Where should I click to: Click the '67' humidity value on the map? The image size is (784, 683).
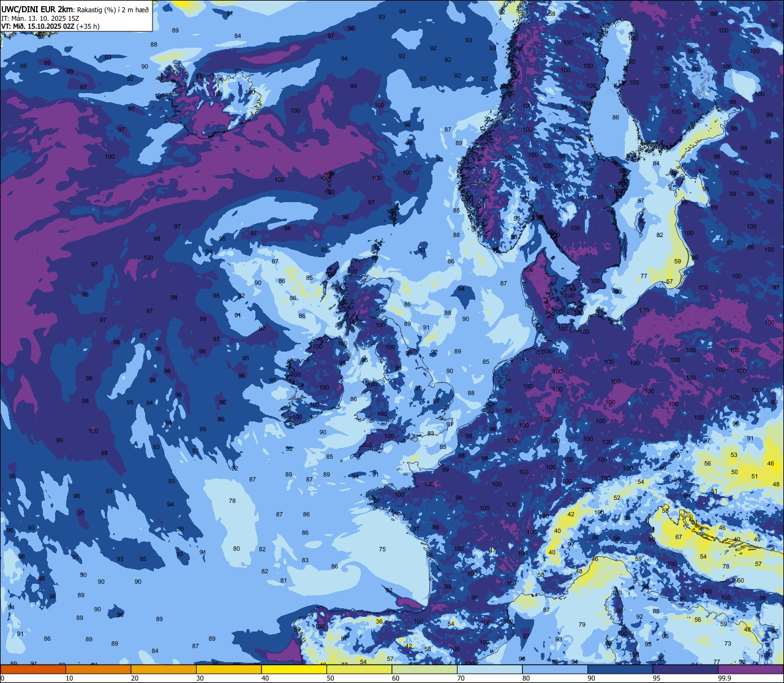[679, 537]
